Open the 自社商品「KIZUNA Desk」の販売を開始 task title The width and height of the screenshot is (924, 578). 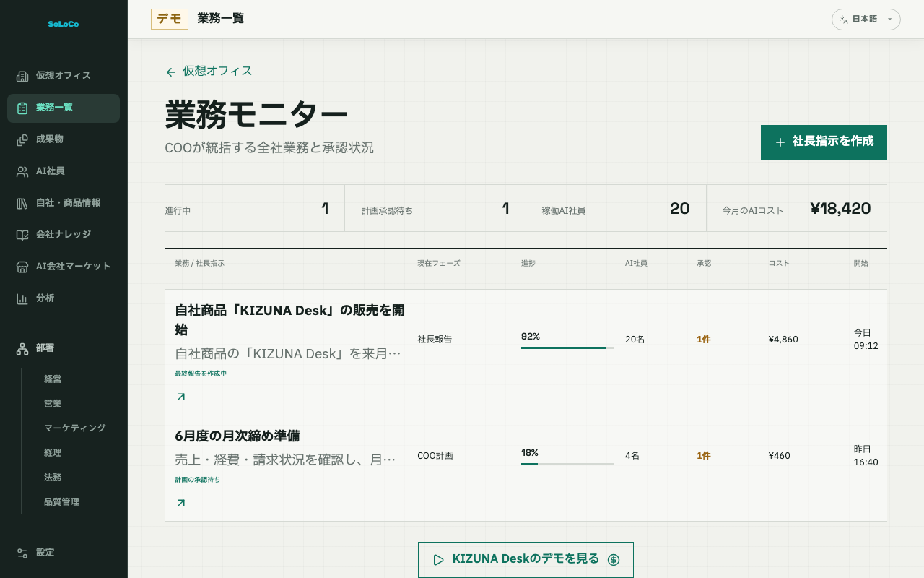coord(289,320)
